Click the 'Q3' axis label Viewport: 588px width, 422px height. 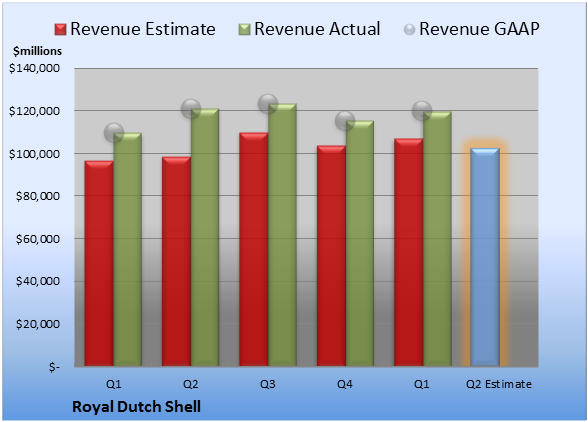(x=268, y=384)
